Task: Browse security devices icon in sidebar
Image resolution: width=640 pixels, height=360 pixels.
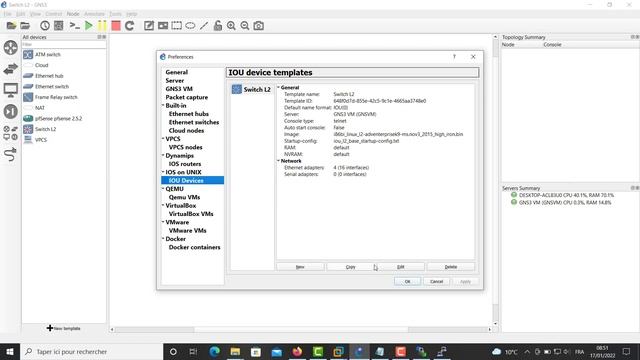Action: (11, 111)
